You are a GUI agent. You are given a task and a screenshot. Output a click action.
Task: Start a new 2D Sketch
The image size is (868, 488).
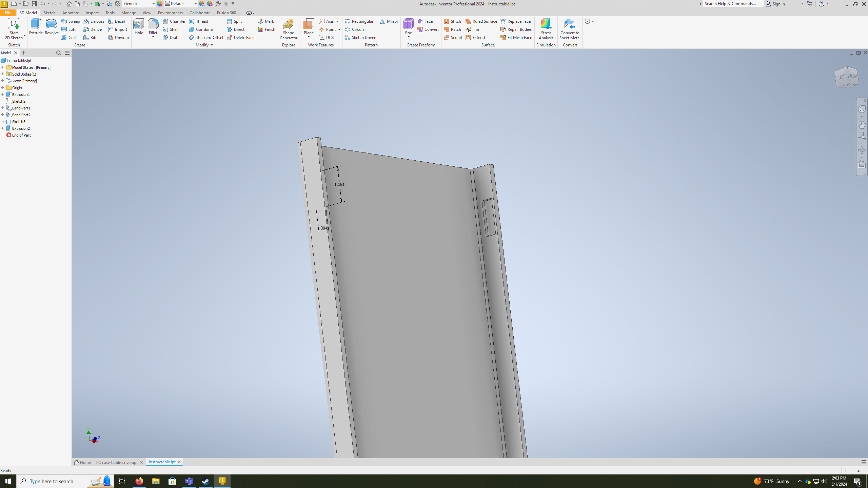point(14,29)
